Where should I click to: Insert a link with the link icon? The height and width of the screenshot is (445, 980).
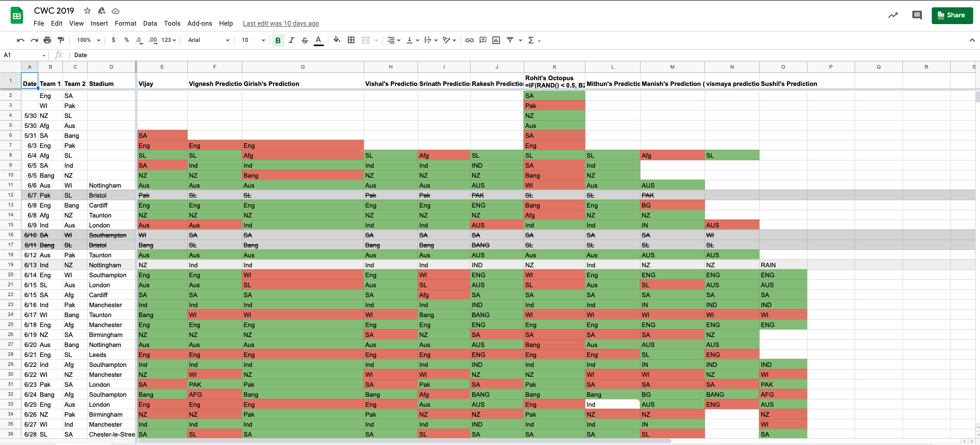(470, 40)
